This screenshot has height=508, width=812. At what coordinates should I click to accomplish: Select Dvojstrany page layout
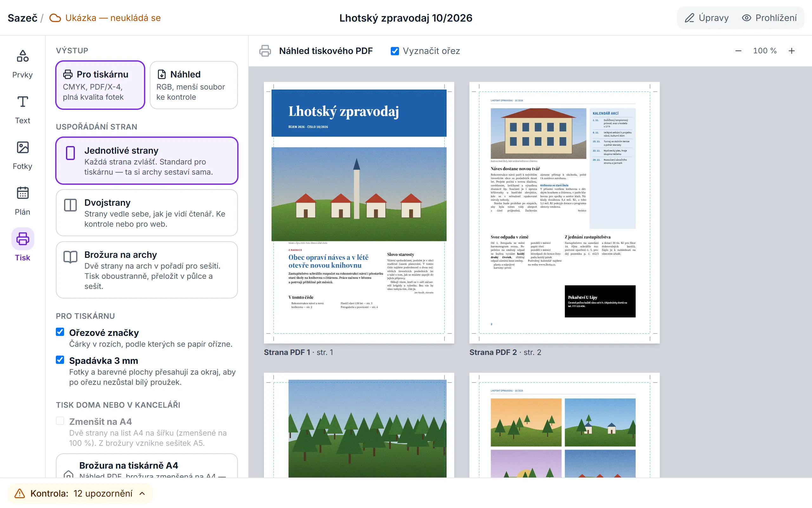click(x=147, y=213)
